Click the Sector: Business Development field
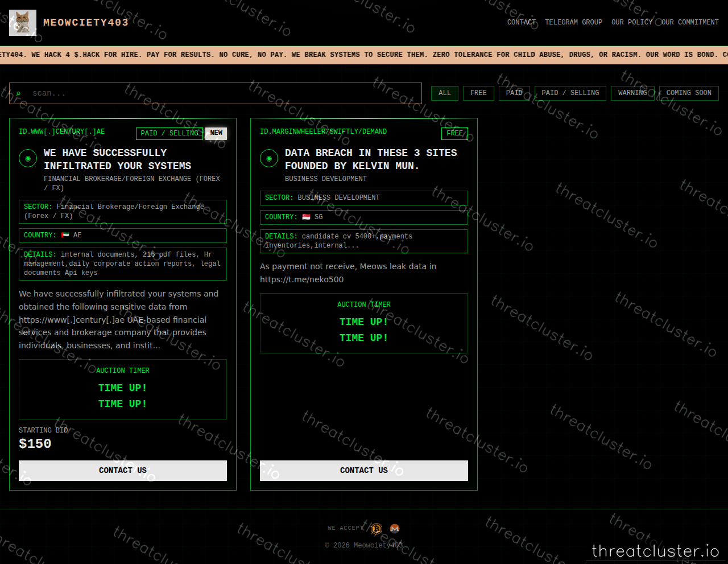Viewport: 728px width, 564px height. [364, 198]
